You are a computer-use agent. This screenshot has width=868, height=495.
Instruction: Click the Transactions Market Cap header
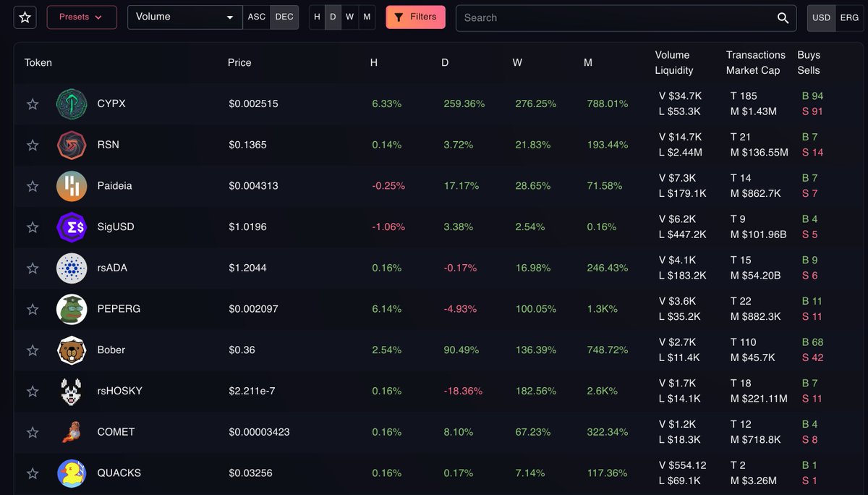click(756, 63)
